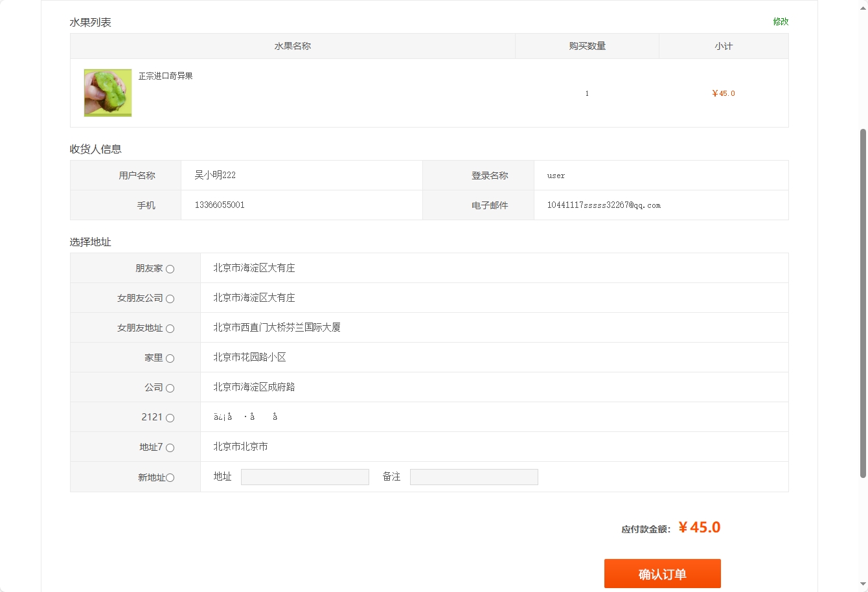The width and height of the screenshot is (868, 592).
Task: Click the 备注 remark input field
Action: point(474,476)
